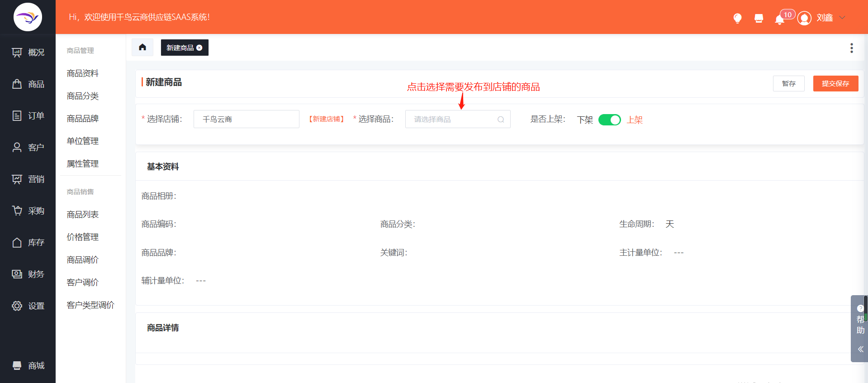Open 概况 overview in main sidebar
The height and width of the screenshot is (383, 868).
coord(28,53)
